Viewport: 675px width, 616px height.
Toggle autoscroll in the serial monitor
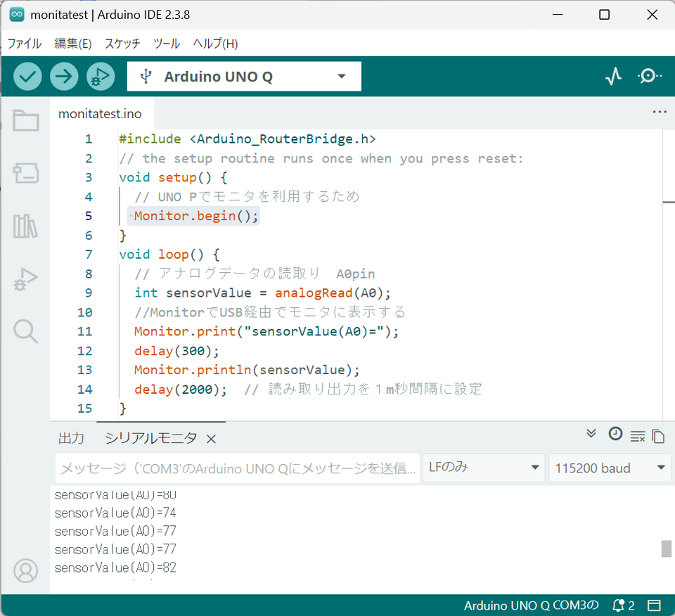[591, 434]
